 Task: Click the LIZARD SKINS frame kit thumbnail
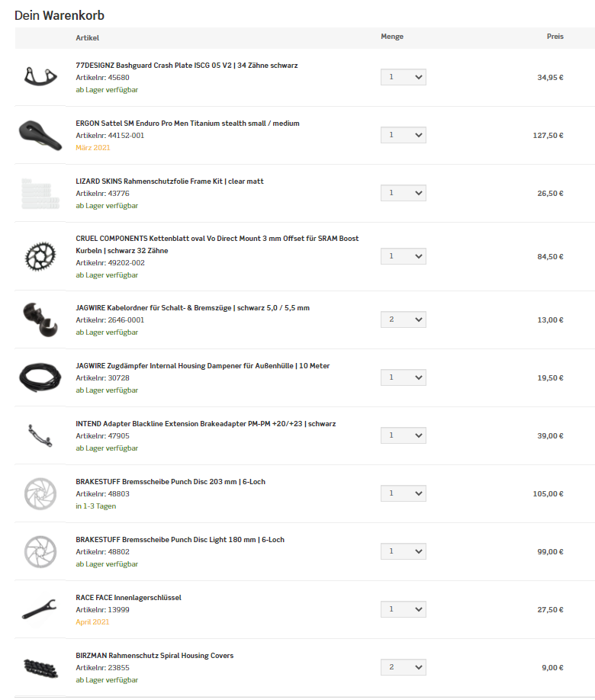[40, 194]
